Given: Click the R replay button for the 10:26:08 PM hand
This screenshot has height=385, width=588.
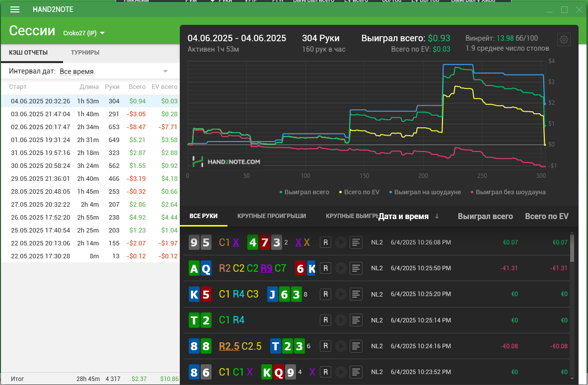Looking at the screenshot, I should click(325, 242).
